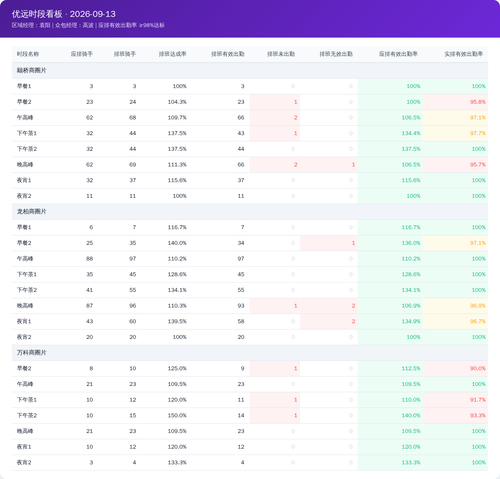Click the 应排骑手 value 88

tap(90, 259)
